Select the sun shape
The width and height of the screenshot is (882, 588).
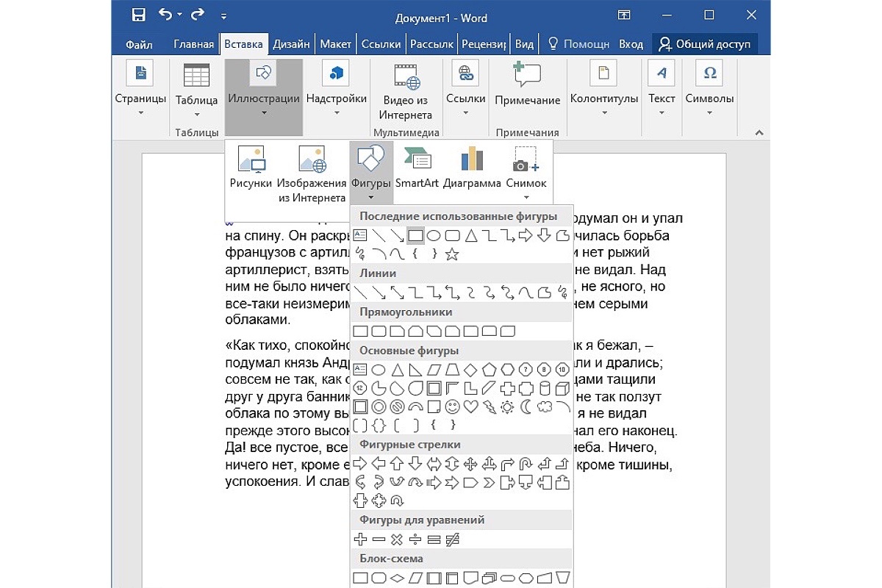507,406
